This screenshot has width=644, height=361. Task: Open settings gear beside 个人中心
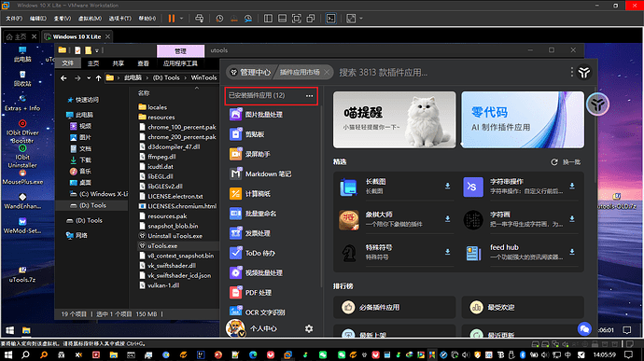pos(309,328)
